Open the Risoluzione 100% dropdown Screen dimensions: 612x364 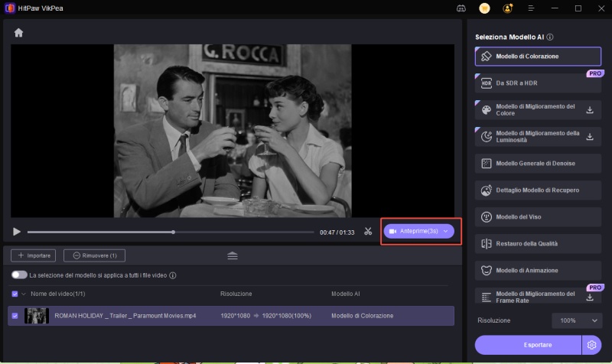pos(577,320)
